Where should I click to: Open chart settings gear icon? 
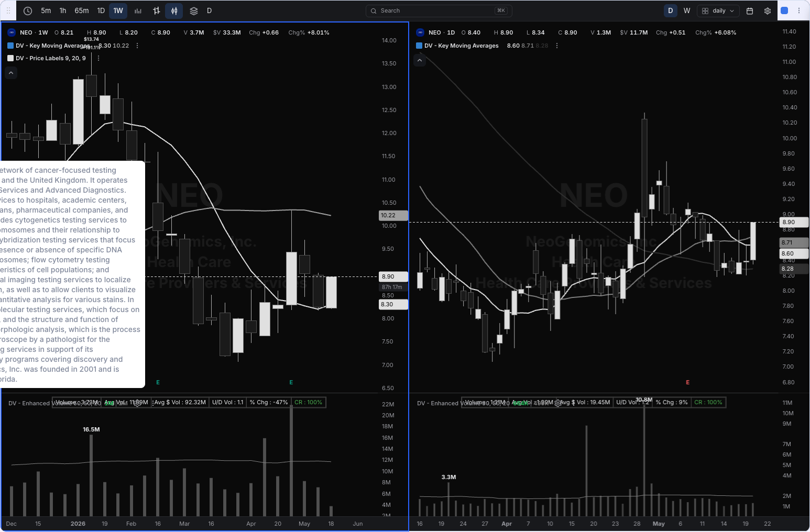click(768, 10)
